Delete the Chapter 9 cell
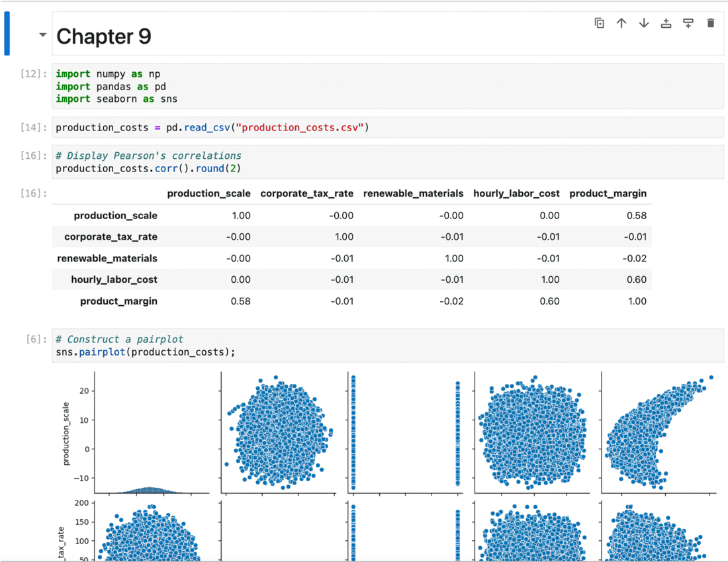Screen dimensions: 728x562 click(x=710, y=23)
